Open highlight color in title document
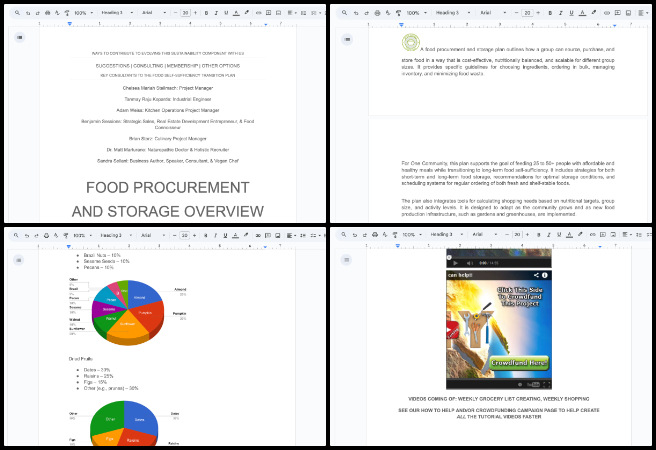 point(247,13)
